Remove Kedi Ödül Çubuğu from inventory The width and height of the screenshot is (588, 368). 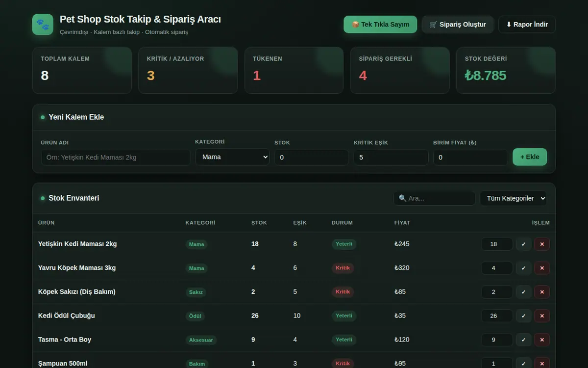pos(542,316)
